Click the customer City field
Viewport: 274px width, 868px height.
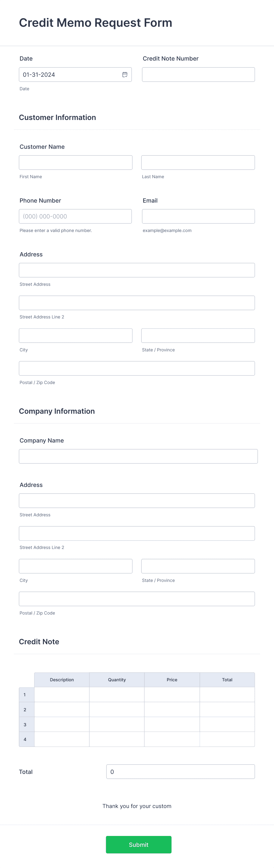(76, 335)
